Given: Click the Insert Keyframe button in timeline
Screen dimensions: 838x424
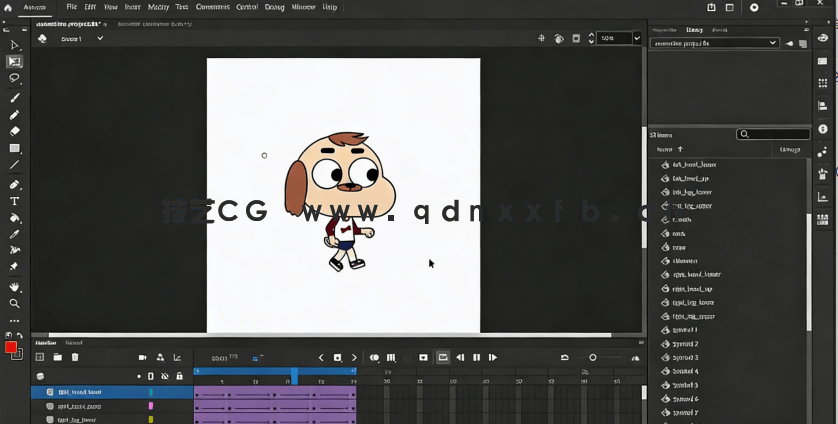Looking at the screenshot, I should [337, 357].
